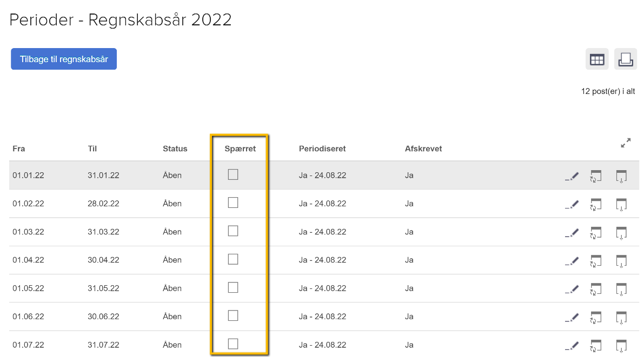Edit the period starting 01.01.22
This screenshot has height=357, width=644.
click(572, 176)
